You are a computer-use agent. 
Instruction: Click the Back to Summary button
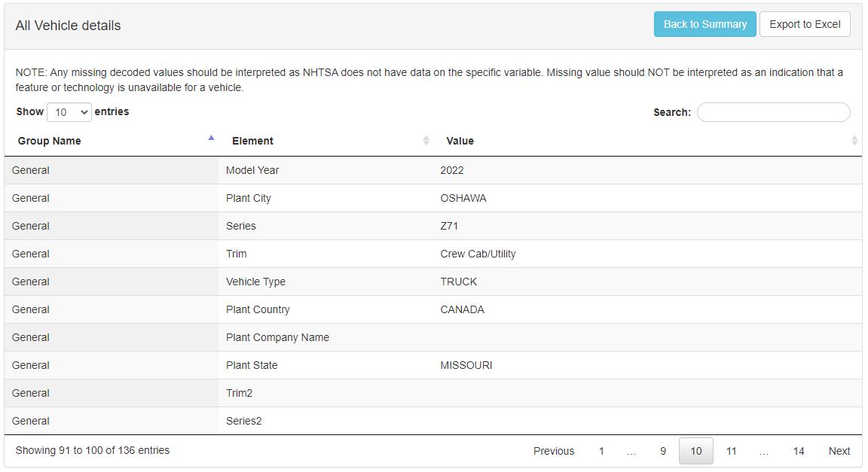click(704, 24)
